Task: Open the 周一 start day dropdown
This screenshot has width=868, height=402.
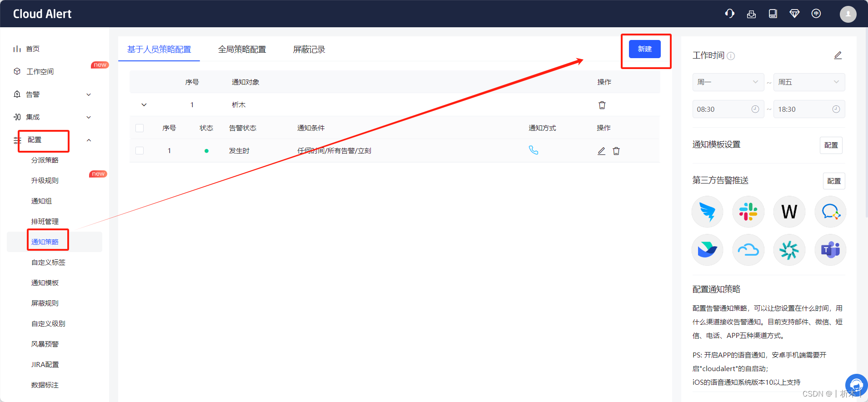Action: (728, 82)
